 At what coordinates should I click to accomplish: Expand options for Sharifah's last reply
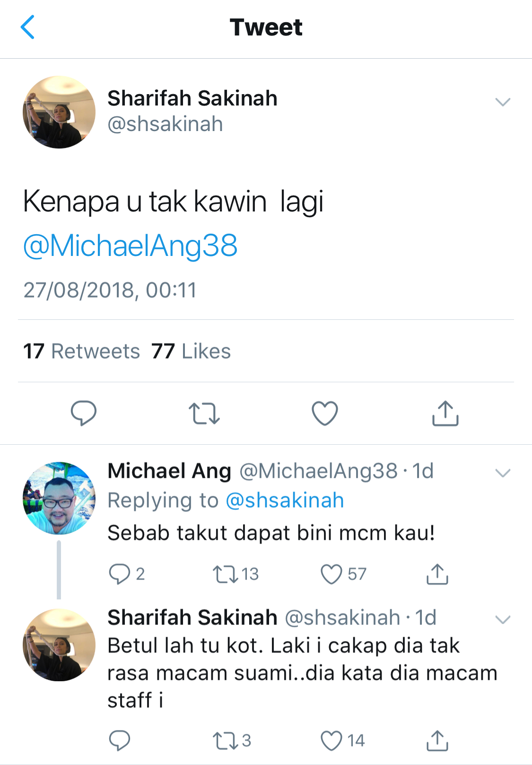pyautogui.click(x=502, y=619)
